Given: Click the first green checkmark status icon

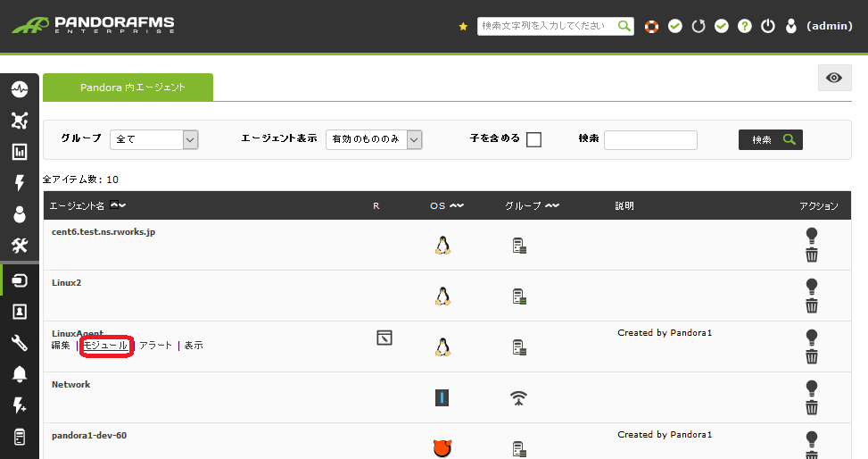Looking at the screenshot, I should click(x=674, y=26).
